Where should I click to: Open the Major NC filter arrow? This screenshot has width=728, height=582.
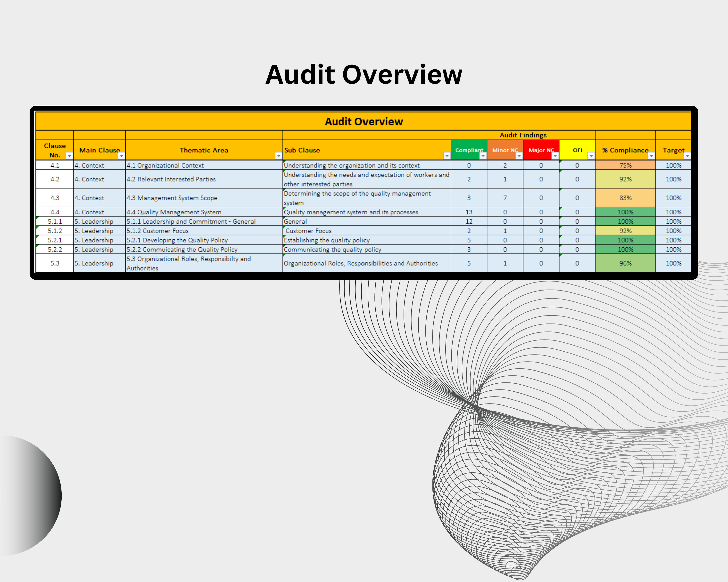[556, 156]
